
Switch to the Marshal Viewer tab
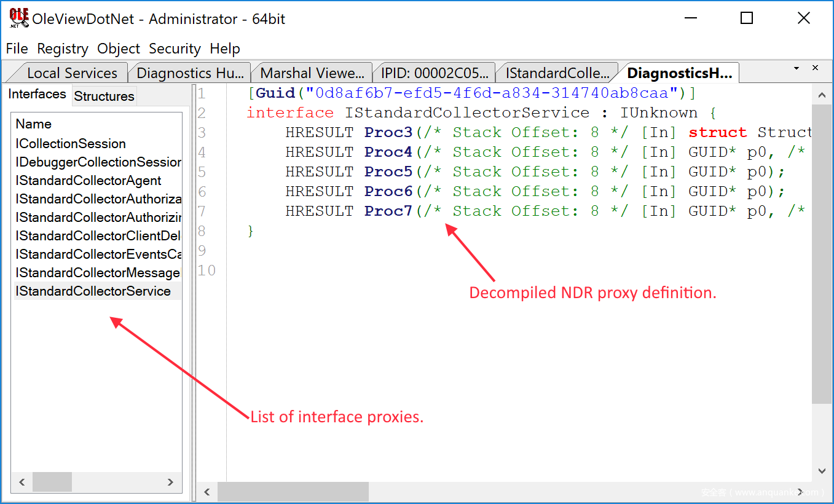pyautogui.click(x=312, y=73)
